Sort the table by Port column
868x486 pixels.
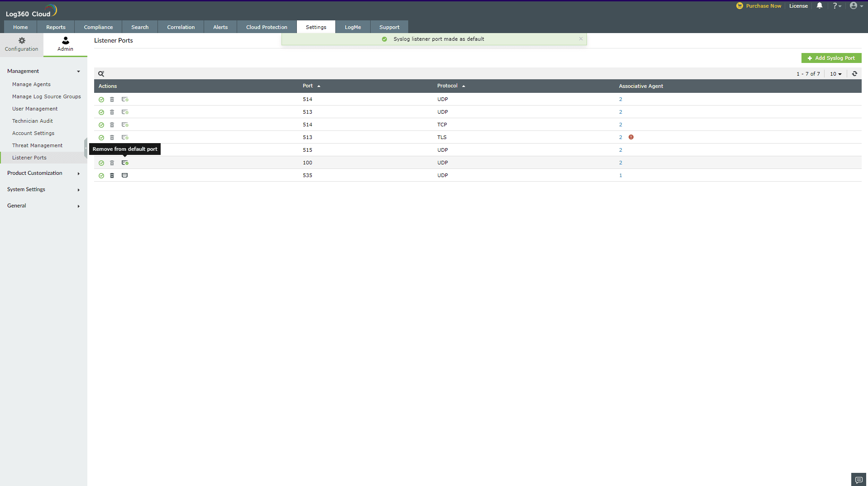click(x=311, y=86)
